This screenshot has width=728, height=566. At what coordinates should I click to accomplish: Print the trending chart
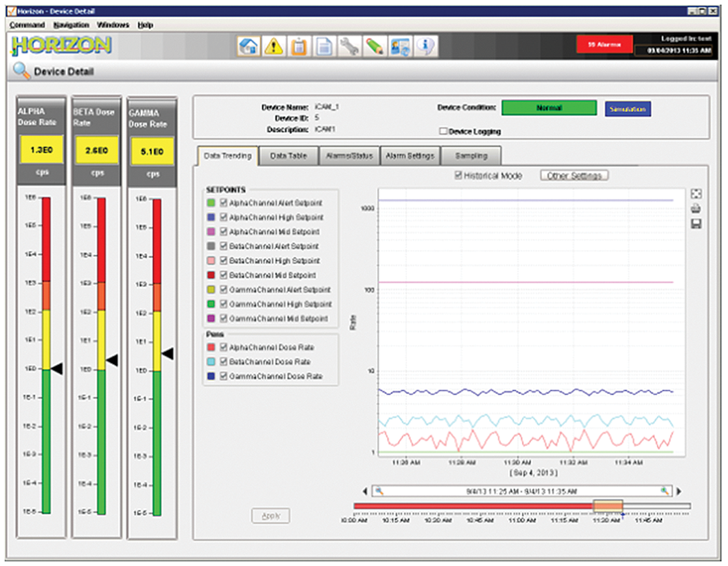coord(696,209)
